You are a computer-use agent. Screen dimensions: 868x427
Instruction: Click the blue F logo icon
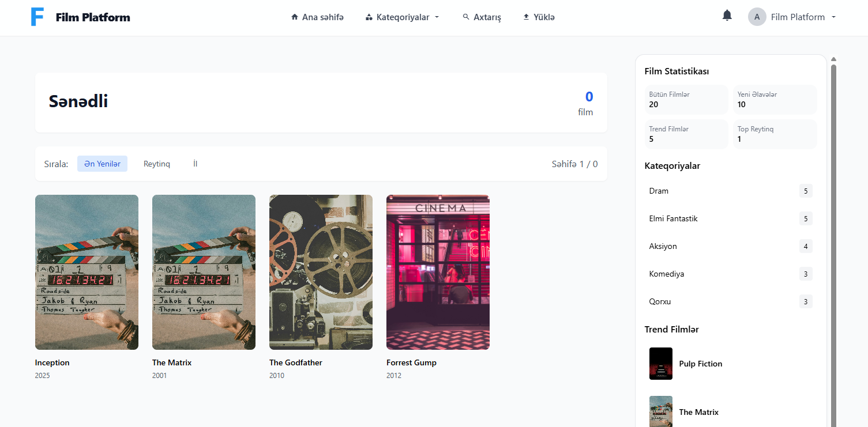pyautogui.click(x=37, y=17)
